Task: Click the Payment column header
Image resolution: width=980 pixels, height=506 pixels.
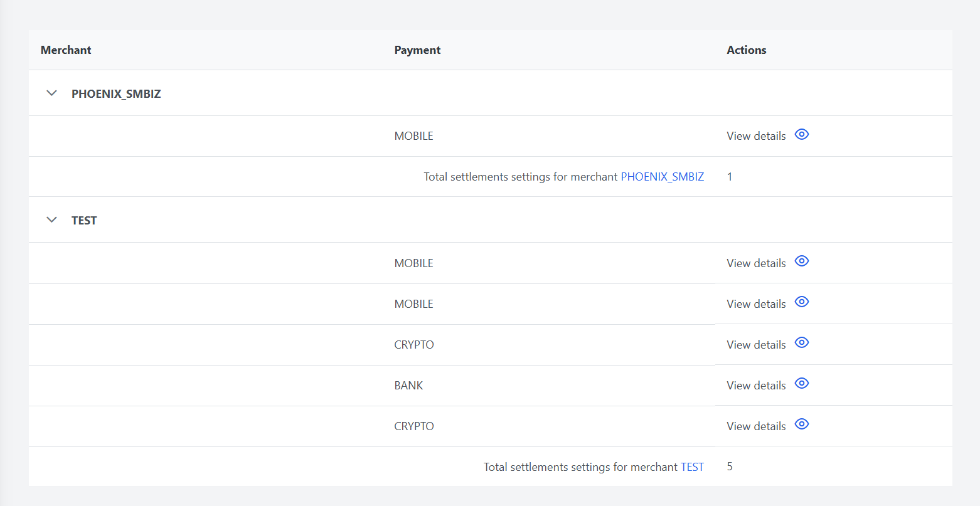Action: 417,50
